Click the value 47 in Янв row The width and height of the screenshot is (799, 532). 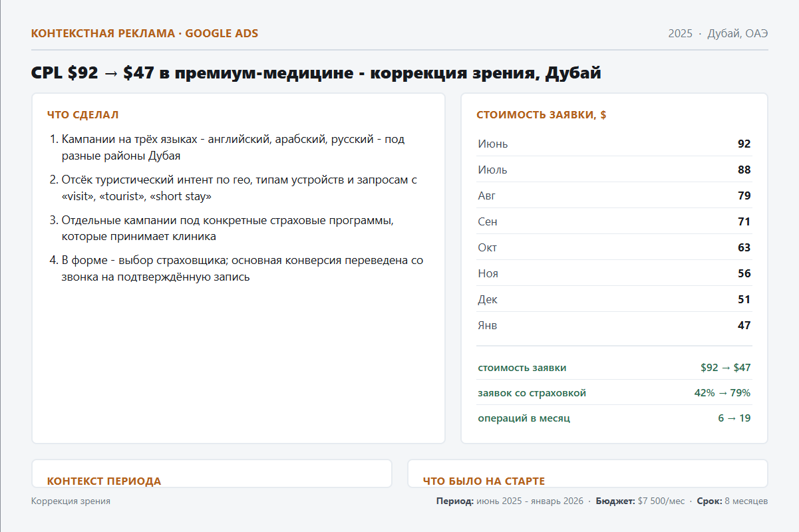click(744, 325)
